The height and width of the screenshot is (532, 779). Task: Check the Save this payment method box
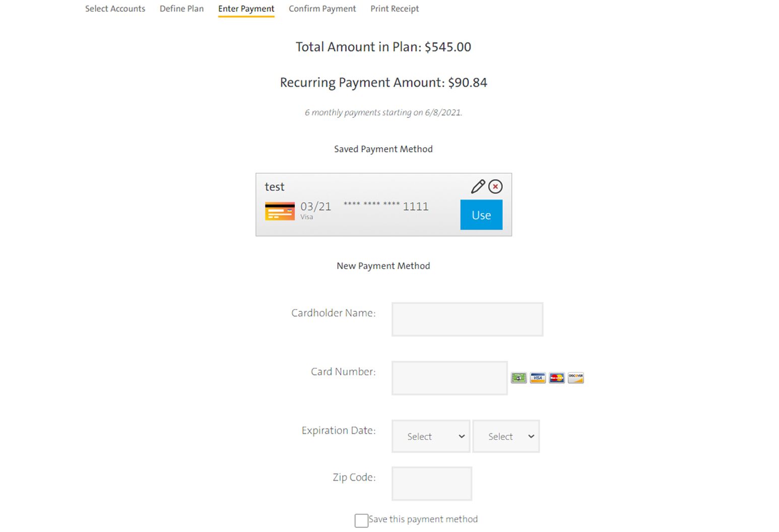click(x=361, y=520)
